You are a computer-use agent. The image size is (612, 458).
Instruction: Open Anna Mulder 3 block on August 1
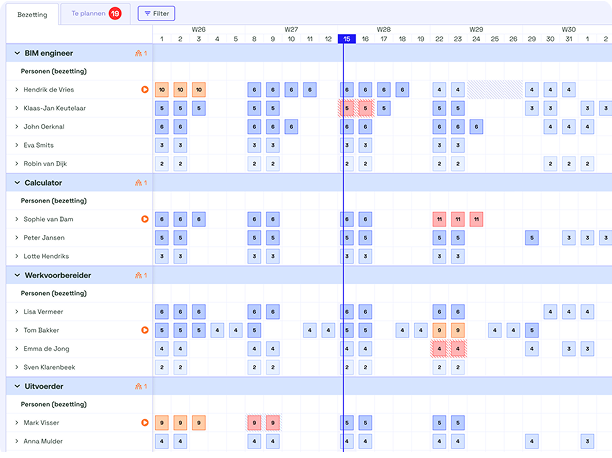[587, 441]
